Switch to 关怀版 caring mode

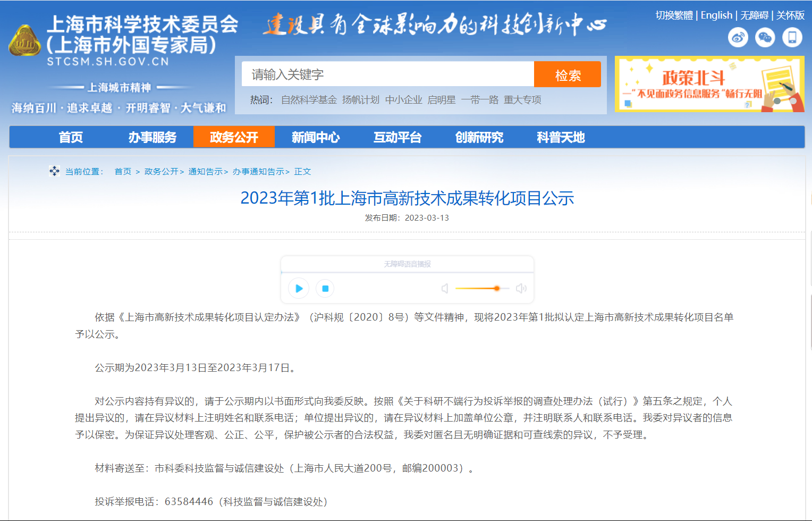pos(791,15)
